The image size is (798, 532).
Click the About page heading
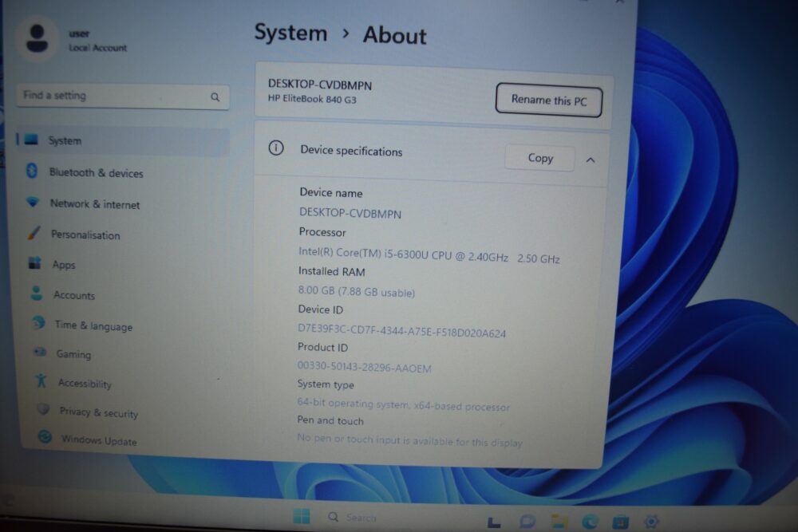394,36
